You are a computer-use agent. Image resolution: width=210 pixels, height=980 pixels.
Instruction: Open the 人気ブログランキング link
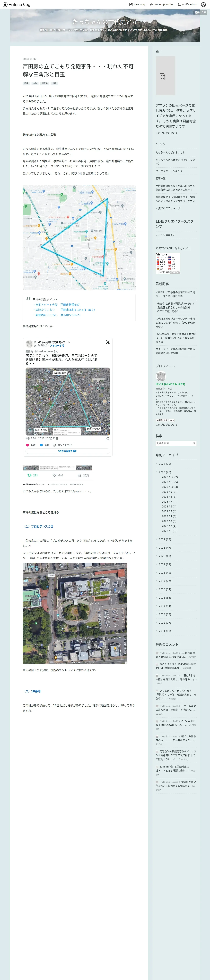point(168,208)
